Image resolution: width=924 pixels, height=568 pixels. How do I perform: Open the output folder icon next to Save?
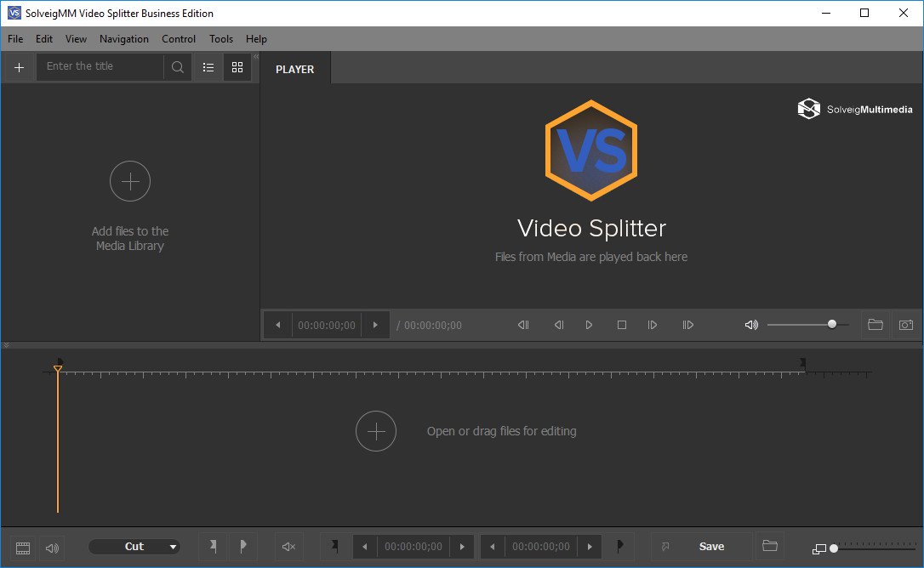(x=770, y=546)
